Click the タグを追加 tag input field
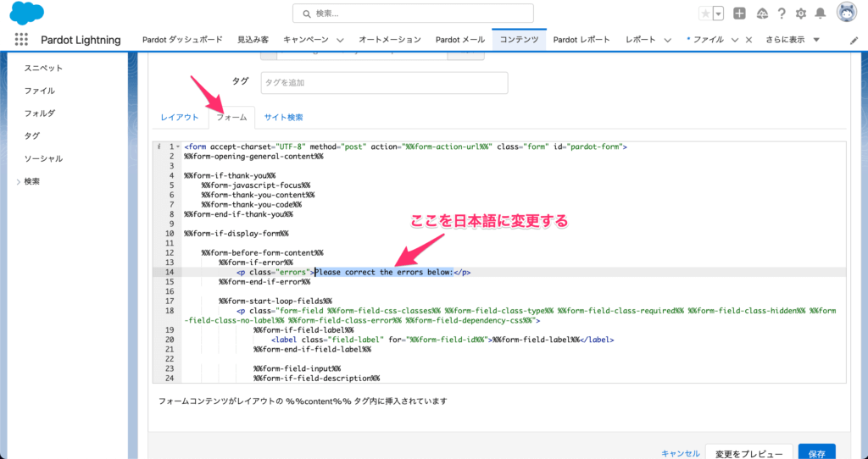The width and height of the screenshot is (868, 459). (384, 82)
